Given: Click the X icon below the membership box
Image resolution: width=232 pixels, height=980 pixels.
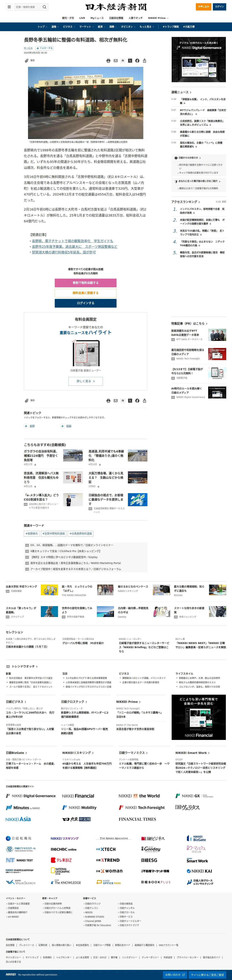Looking at the screenshot, I should tap(130, 401).
